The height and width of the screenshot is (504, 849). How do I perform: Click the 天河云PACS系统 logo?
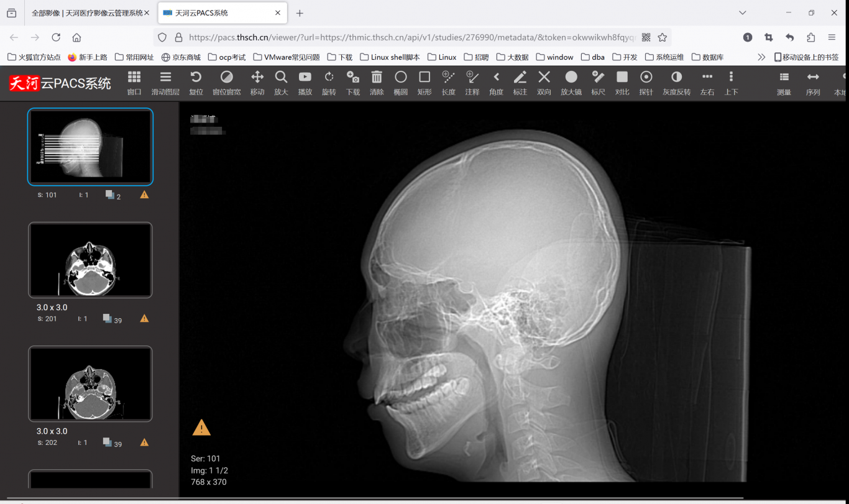pyautogui.click(x=60, y=83)
